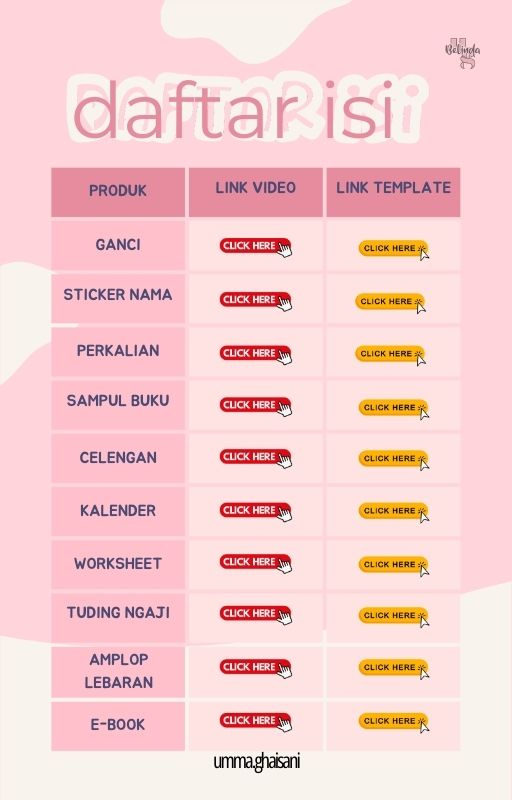Click the umma.ghaisani text at the bottom
Image resolution: width=512 pixels, height=800 pixels.
[257, 762]
